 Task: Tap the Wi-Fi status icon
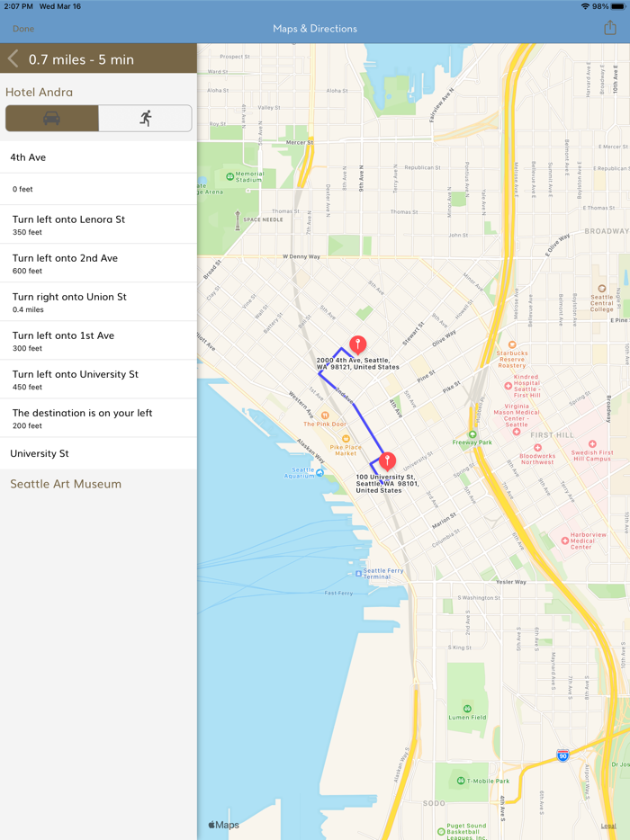tap(585, 6)
